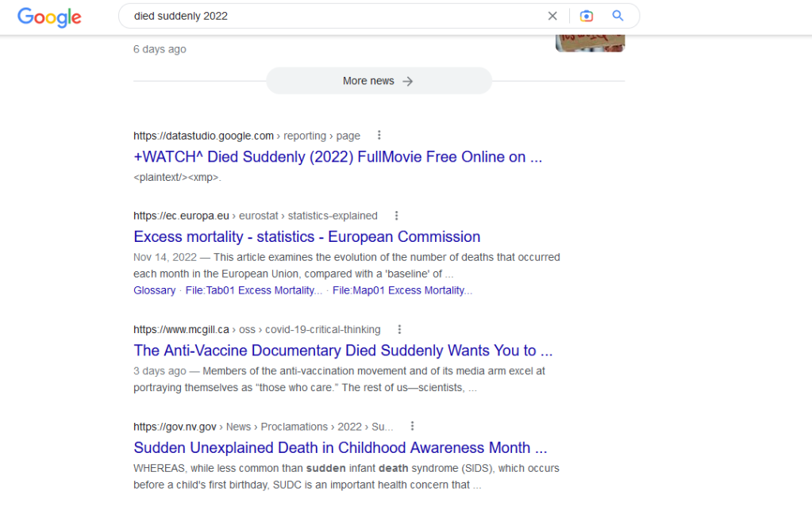Image resolution: width=812 pixels, height=514 pixels.
Task: Open three-dot menu for datastudio.google.com result
Action: point(379,136)
